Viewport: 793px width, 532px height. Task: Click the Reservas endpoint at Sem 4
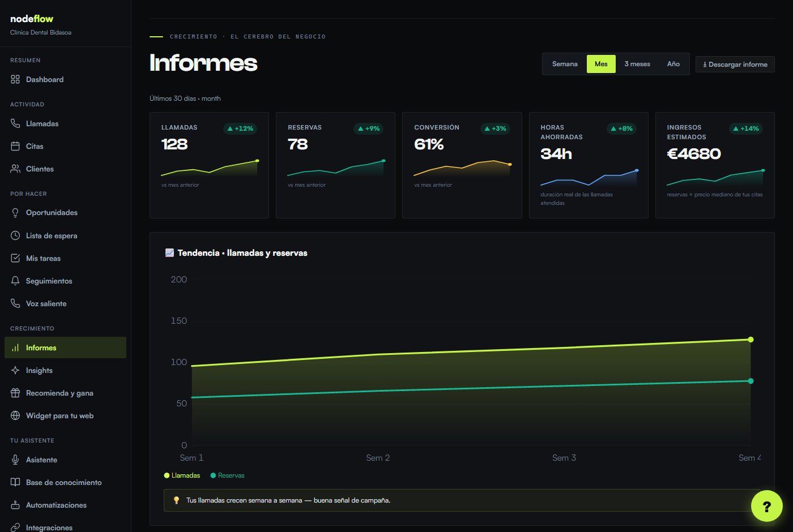[751, 381]
